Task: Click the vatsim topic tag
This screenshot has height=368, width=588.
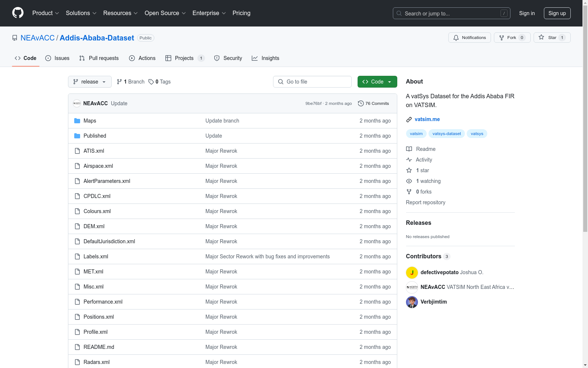Action: coord(416,134)
